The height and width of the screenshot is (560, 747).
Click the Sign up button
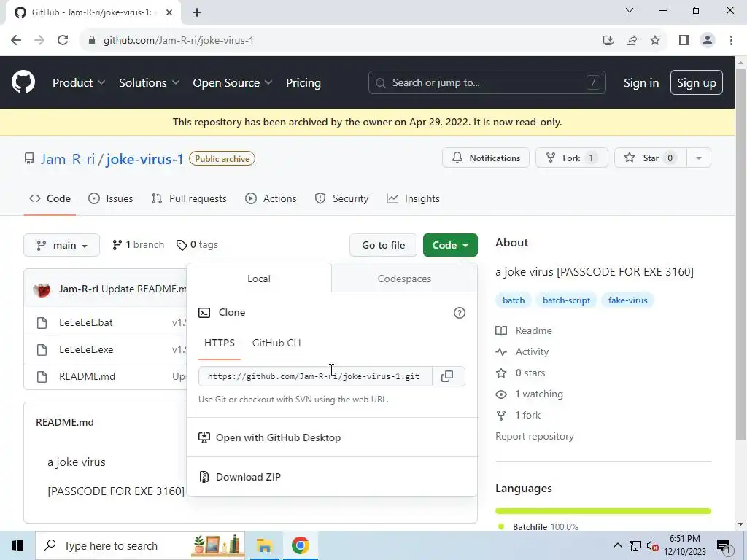click(696, 83)
